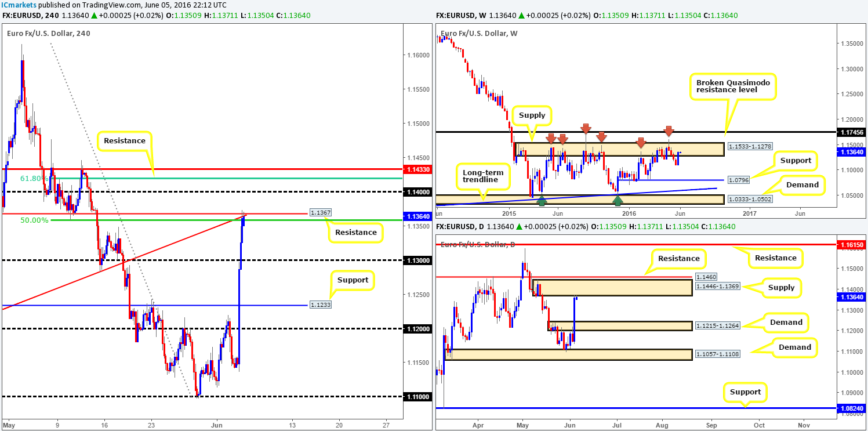Click the leftmost red supply arrow on the weekly chart
Image resolution: width=868 pixels, height=431 pixels.
click(x=551, y=138)
